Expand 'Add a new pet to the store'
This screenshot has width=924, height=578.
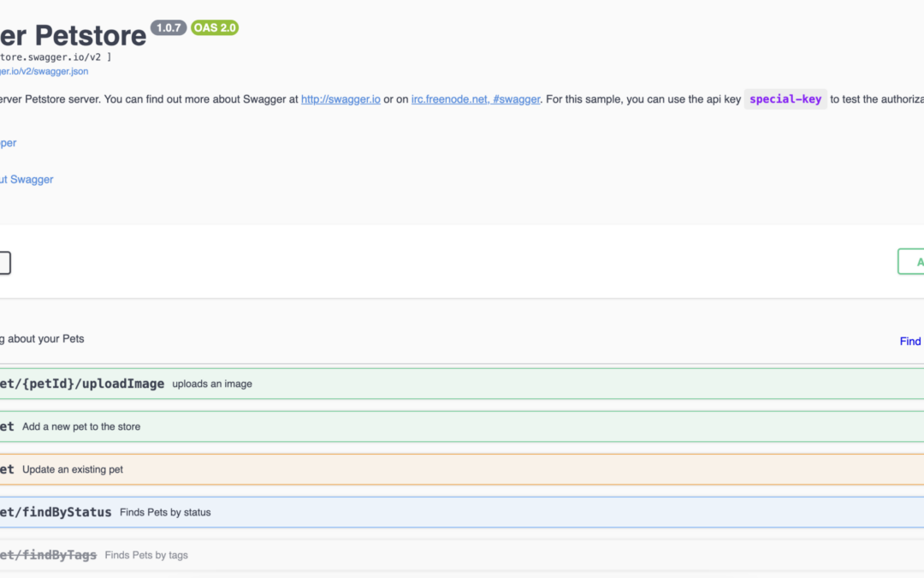81,426
